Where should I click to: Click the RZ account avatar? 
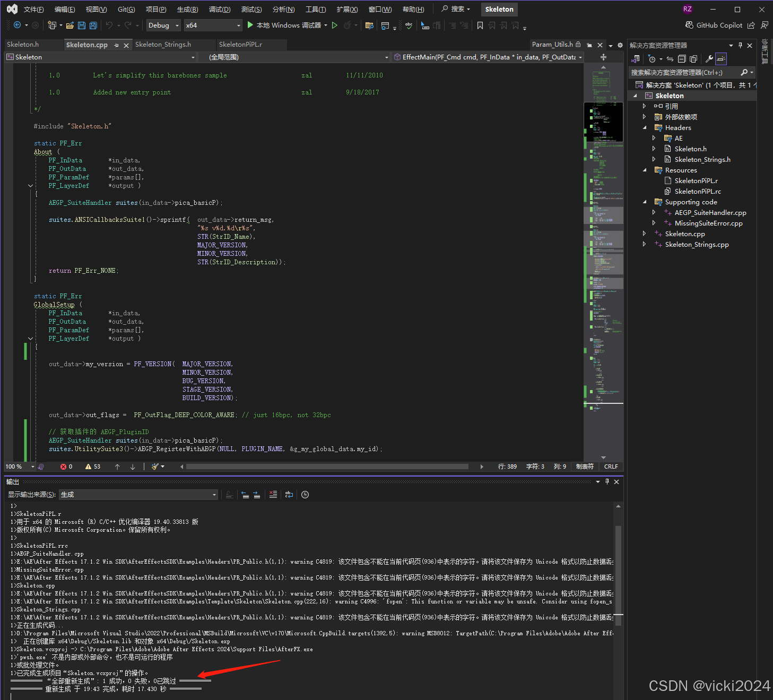(x=688, y=9)
